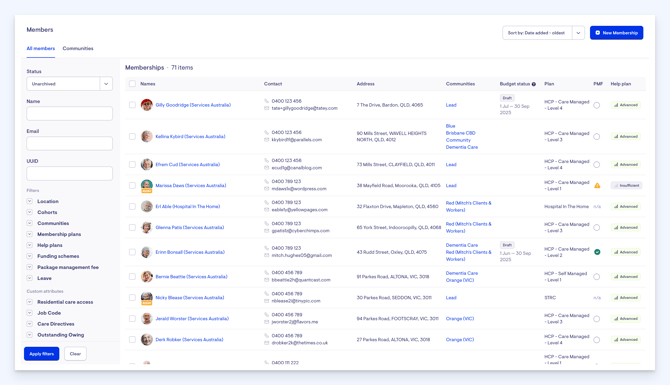The width and height of the screenshot is (670, 385).
Task: Click the Apply filters button
Action: click(41, 354)
